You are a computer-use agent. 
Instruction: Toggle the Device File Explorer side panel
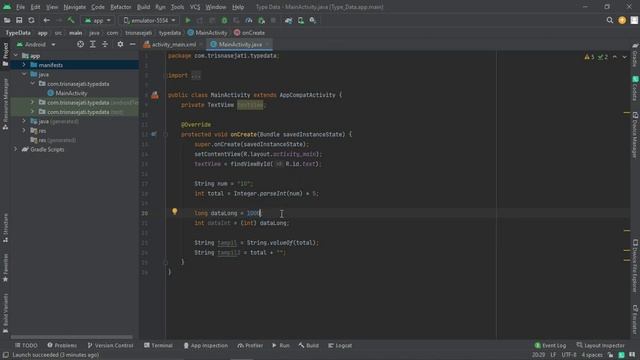[635, 266]
